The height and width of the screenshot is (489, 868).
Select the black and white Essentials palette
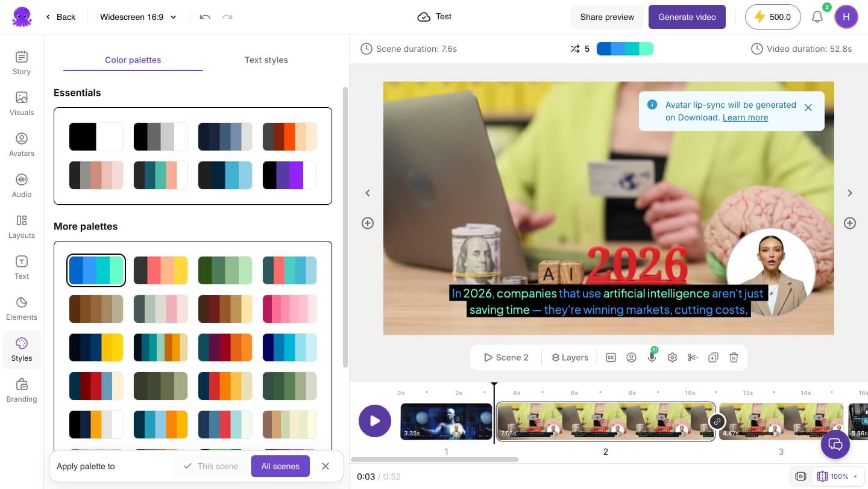click(x=96, y=136)
